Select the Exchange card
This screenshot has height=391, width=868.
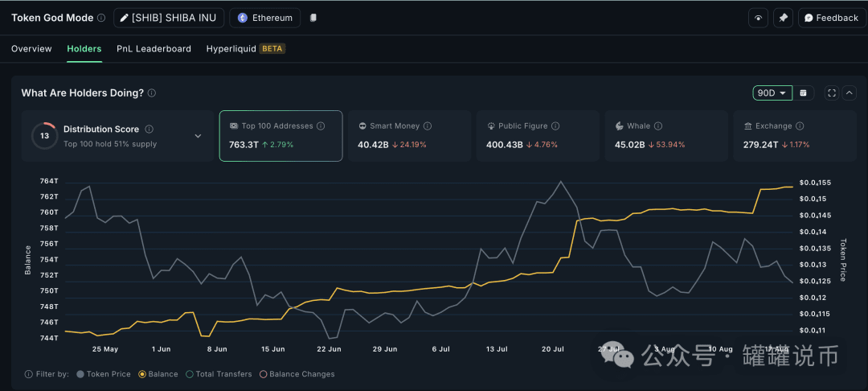point(795,136)
